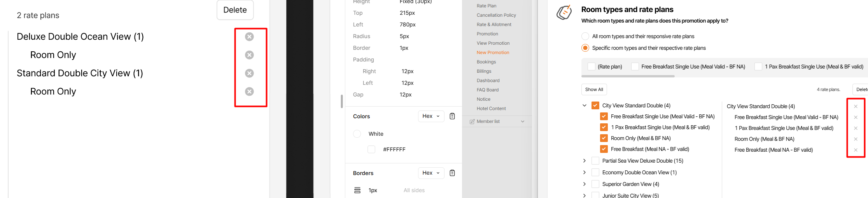
Task: Select All room types radio option
Action: [x=585, y=36]
